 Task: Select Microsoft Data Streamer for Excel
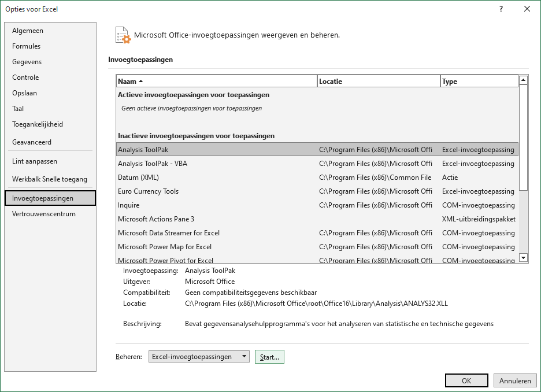[317, 233]
